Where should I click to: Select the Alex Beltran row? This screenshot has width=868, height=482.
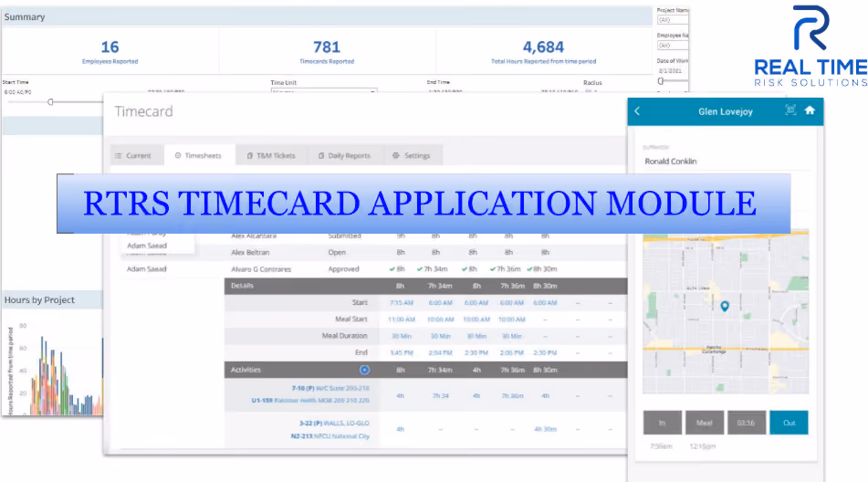(x=425, y=252)
